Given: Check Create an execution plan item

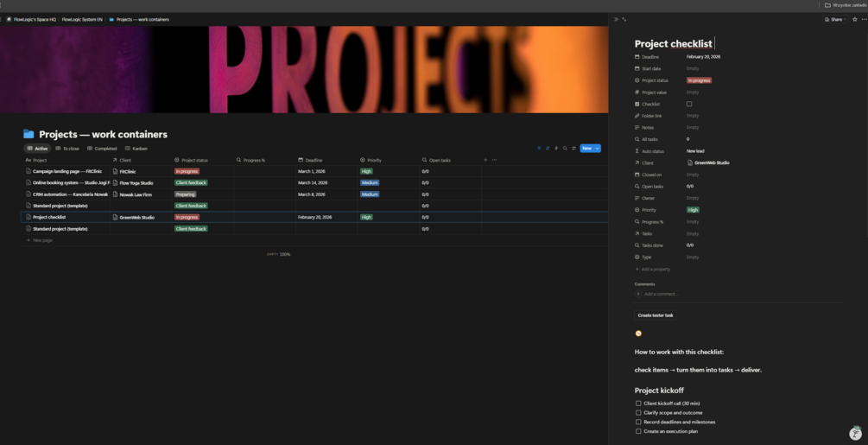Looking at the screenshot, I should tap(638, 431).
